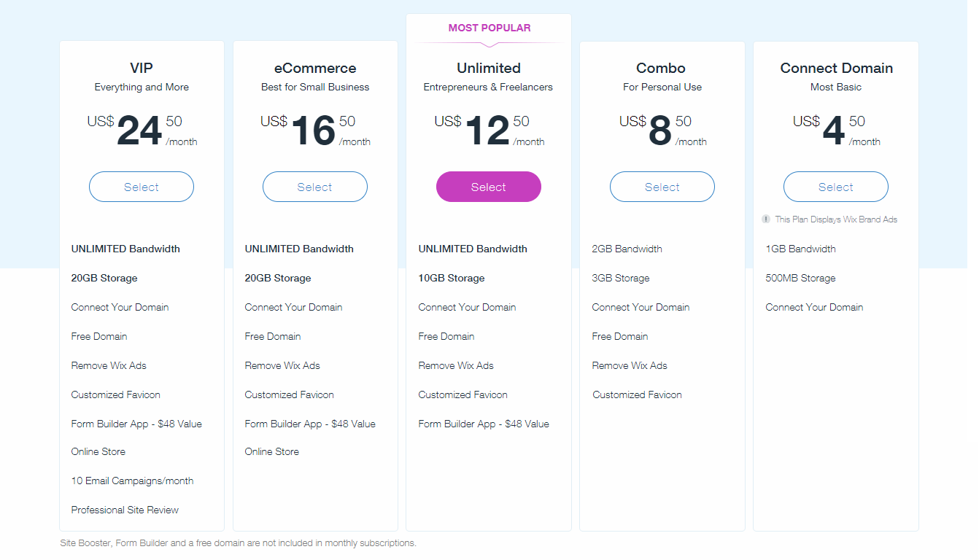Screen dimensions: 979x560
Task: Select the VIP plan
Action: tap(142, 187)
